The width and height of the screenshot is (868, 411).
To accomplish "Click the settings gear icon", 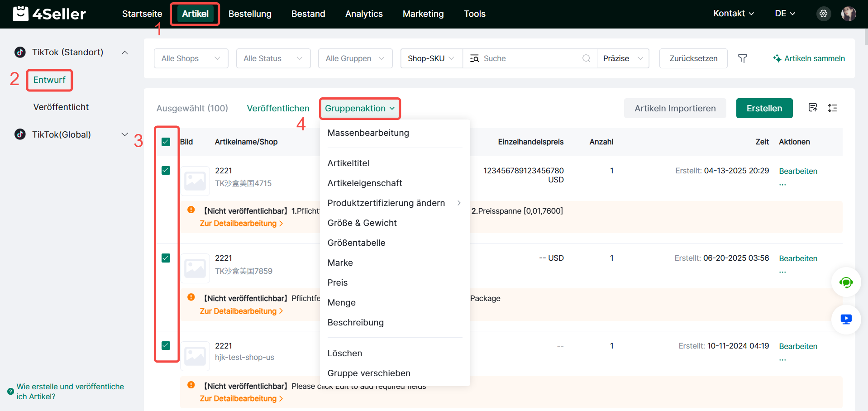I will coord(823,14).
